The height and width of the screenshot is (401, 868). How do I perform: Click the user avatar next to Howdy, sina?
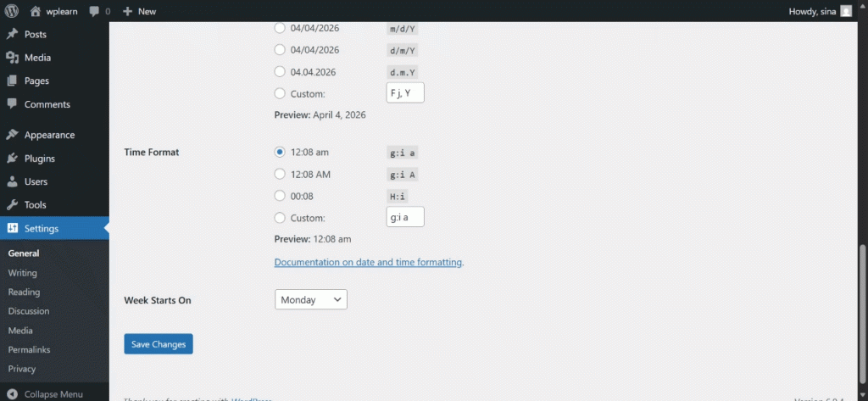point(846,11)
